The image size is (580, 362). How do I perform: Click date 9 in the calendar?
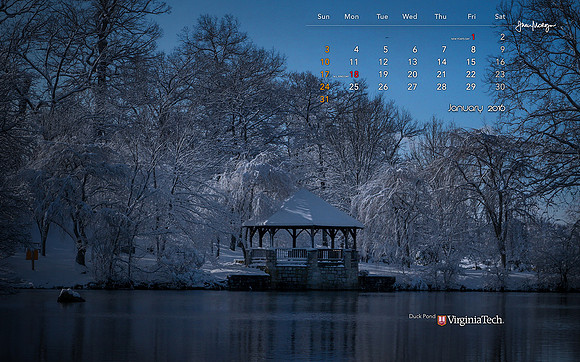click(503, 49)
